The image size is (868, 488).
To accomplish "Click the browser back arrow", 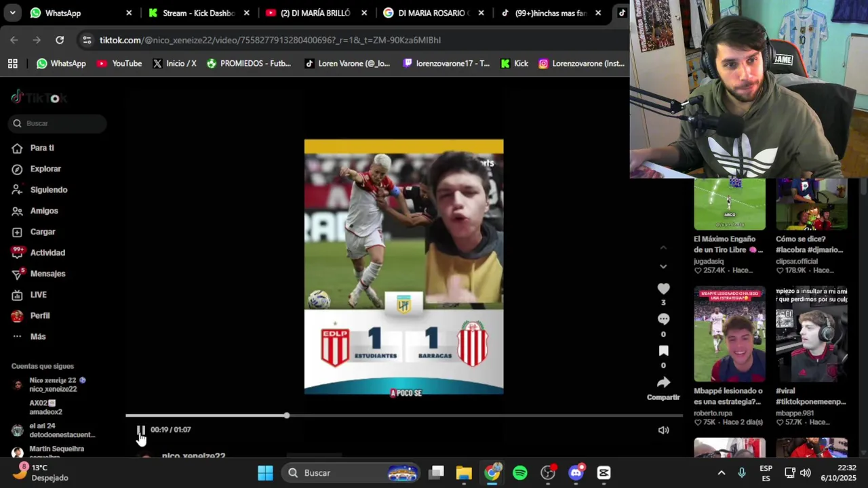I will point(14,40).
